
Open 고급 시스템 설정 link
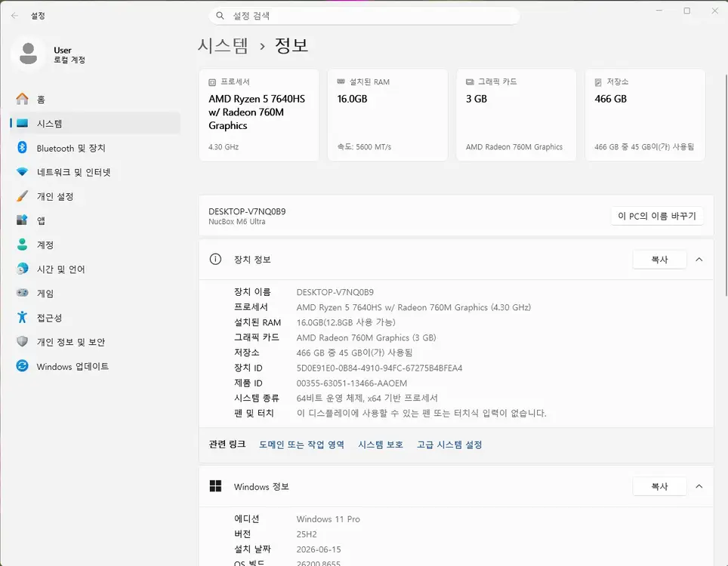click(x=449, y=444)
